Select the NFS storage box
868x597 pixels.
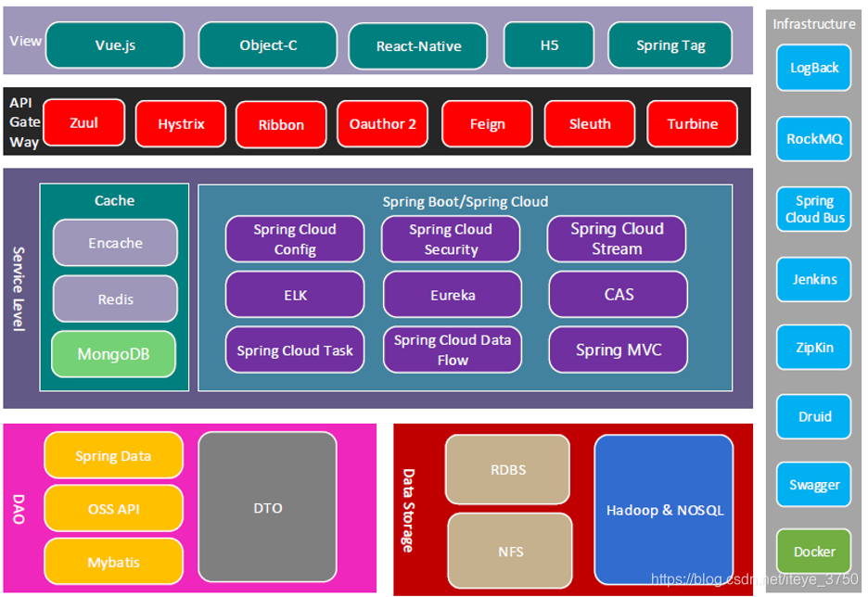point(510,551)
